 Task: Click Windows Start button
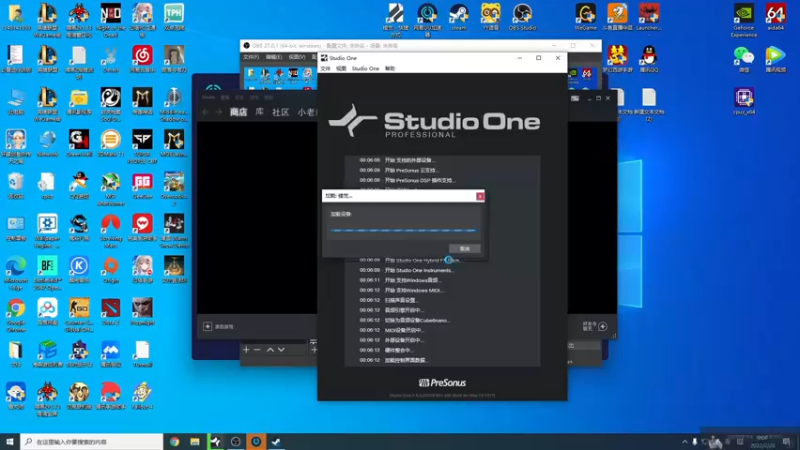10,442
